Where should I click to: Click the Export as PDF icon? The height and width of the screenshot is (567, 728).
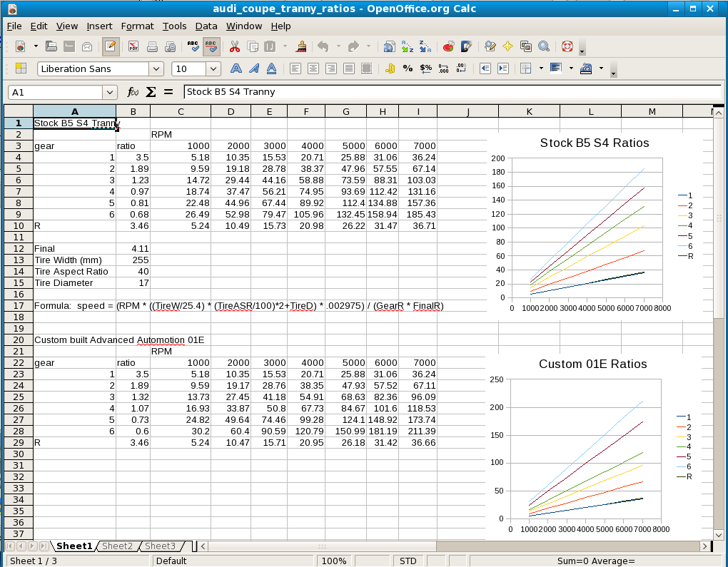133,47
